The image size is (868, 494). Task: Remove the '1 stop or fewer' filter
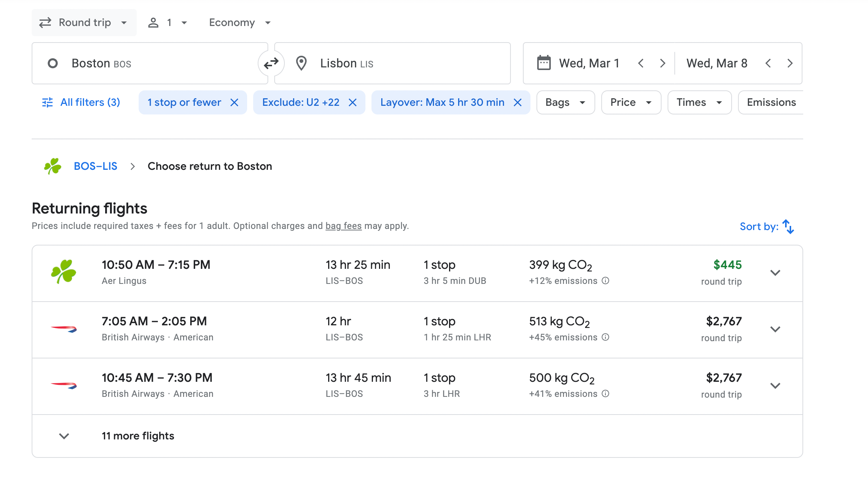[234, 102]
